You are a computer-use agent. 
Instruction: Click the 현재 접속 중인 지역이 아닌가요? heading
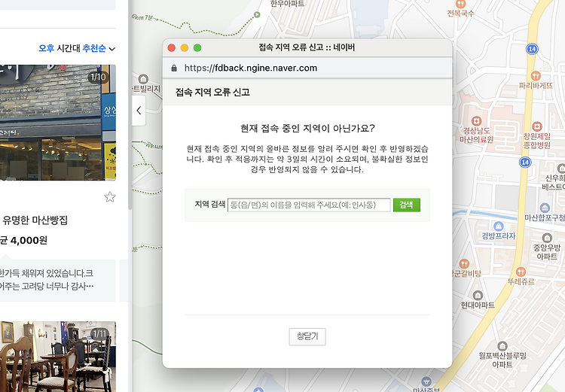307,129
